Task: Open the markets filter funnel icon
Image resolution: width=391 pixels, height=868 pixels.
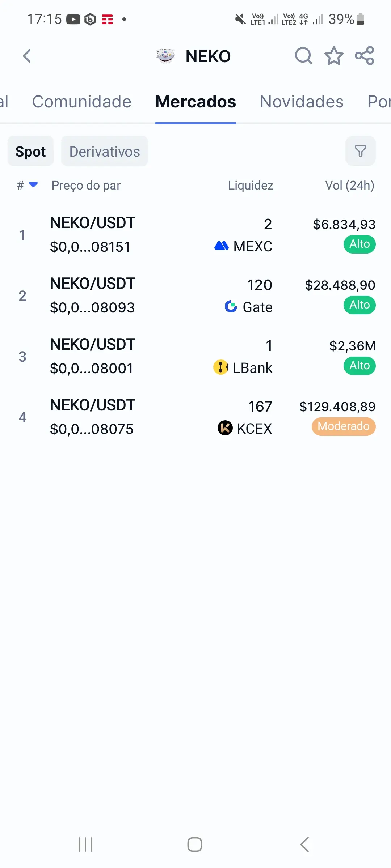Action: [x=360, y=151]
